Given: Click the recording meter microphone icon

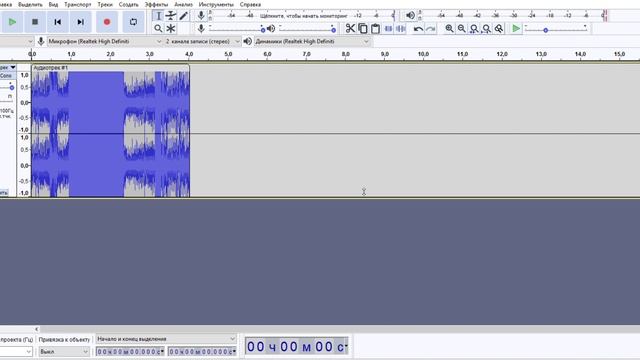Looking at the screenshot, I should point(201,16).
